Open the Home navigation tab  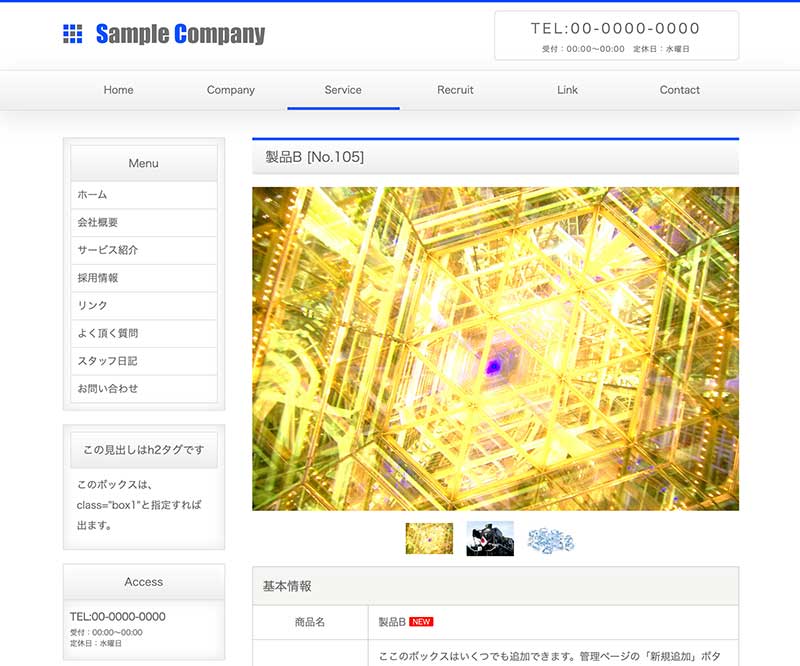(118, 90)
